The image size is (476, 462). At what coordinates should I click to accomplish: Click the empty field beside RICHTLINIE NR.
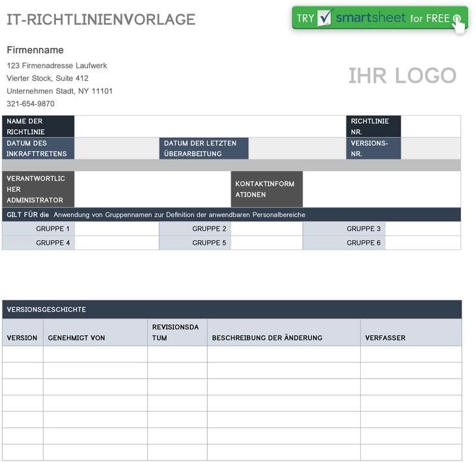[x=431, y=126]
